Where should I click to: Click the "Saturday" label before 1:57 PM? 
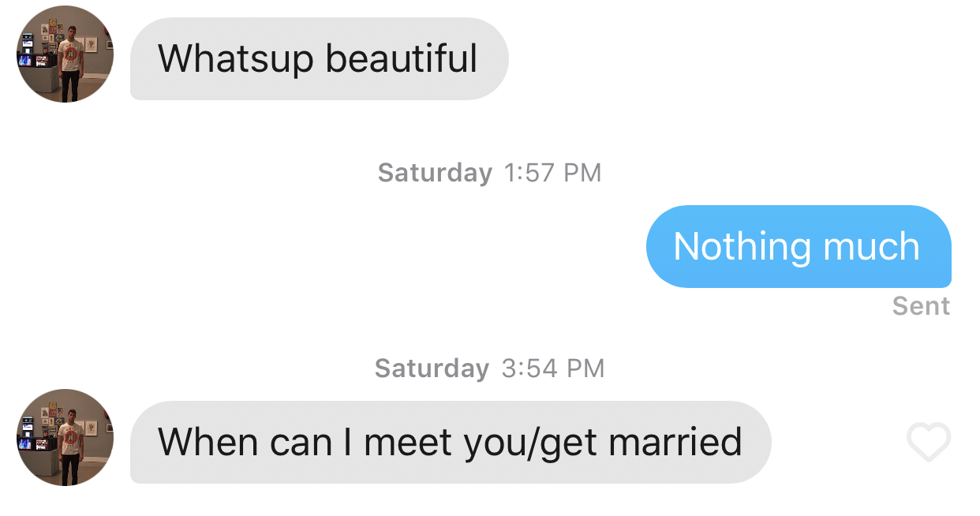point(435,173)
